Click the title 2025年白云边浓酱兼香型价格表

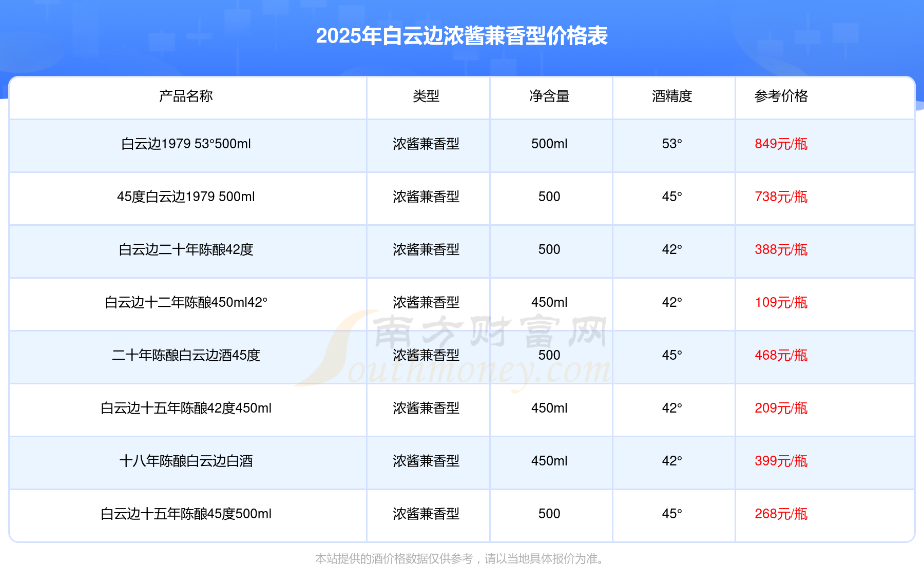point(461,36)
